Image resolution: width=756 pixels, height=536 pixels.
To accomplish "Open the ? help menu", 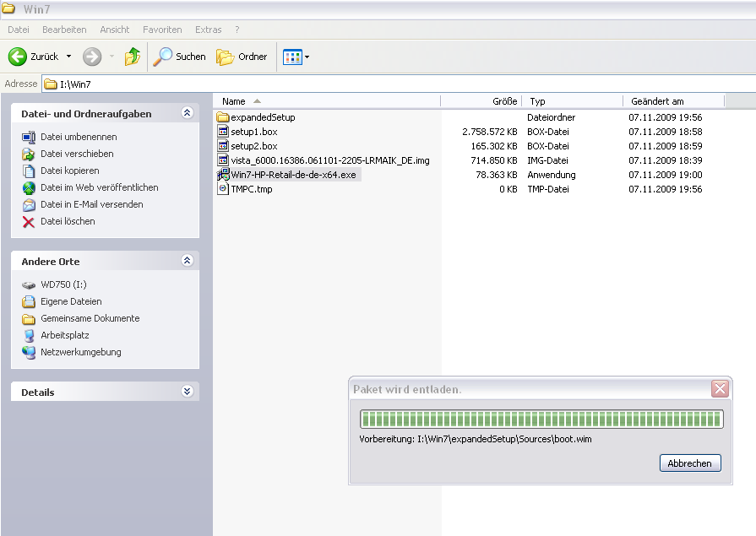I will (x=237, y=30).
